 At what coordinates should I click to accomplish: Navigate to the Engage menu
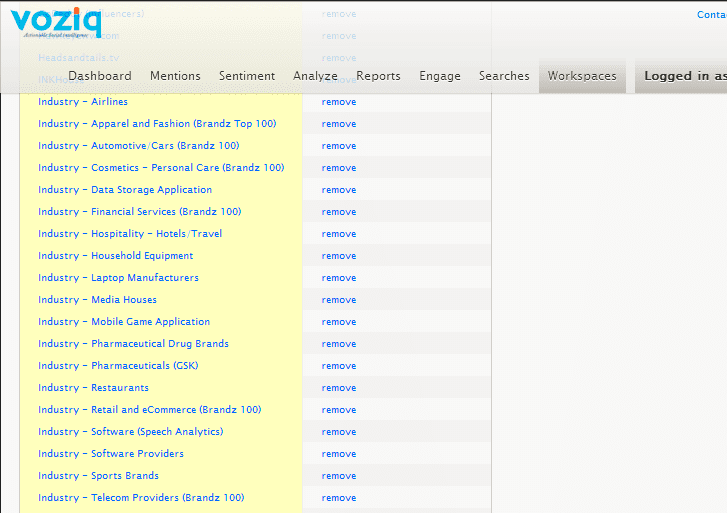[x=440, y=76]
